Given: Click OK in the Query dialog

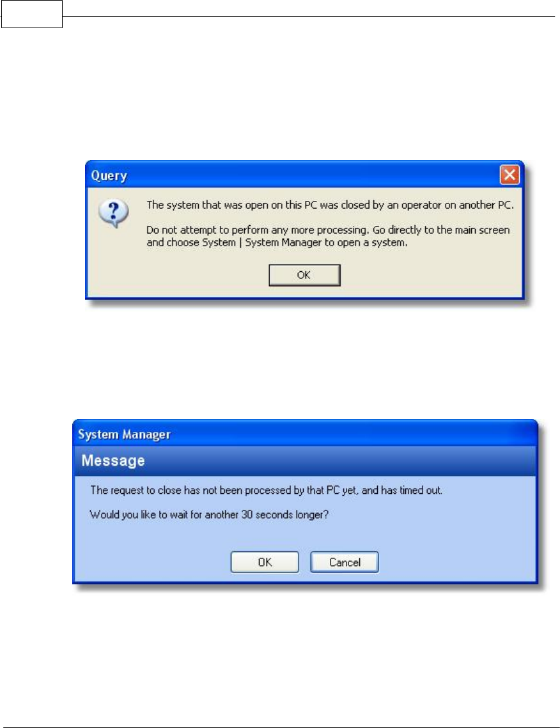Looking at the screenshot, I should 304,275.
